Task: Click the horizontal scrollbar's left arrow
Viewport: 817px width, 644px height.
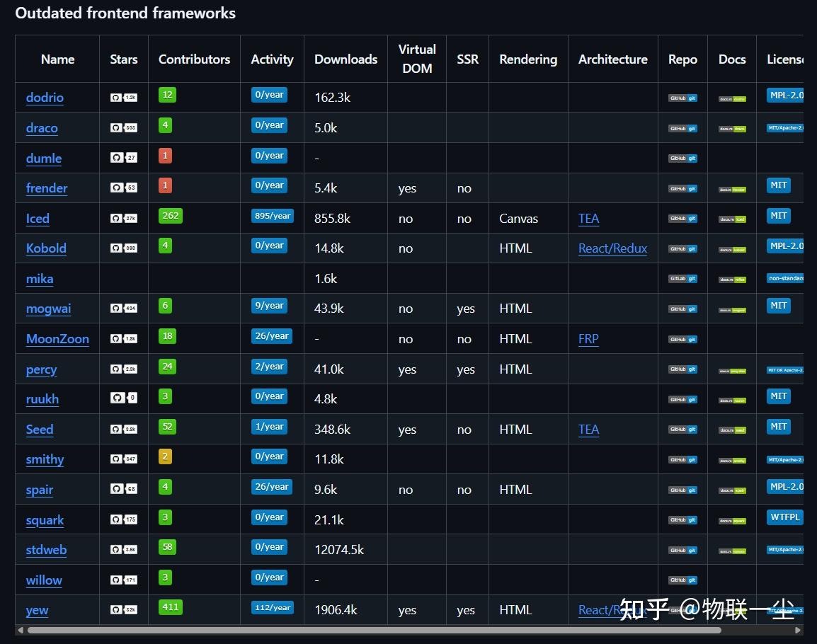Action: tap(21, 630)
